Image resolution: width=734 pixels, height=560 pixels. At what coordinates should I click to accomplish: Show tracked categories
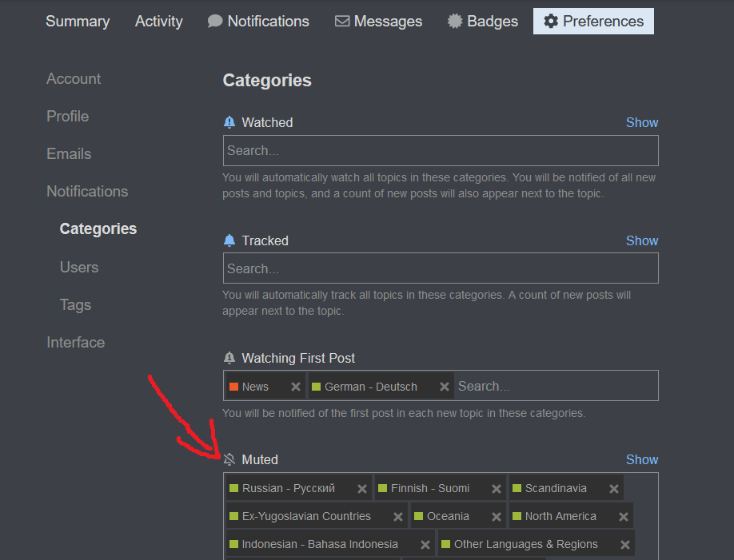click(x=642, y=240)
